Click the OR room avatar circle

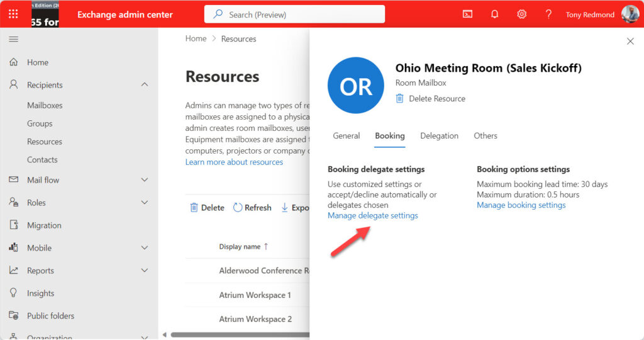coord(356,85)
